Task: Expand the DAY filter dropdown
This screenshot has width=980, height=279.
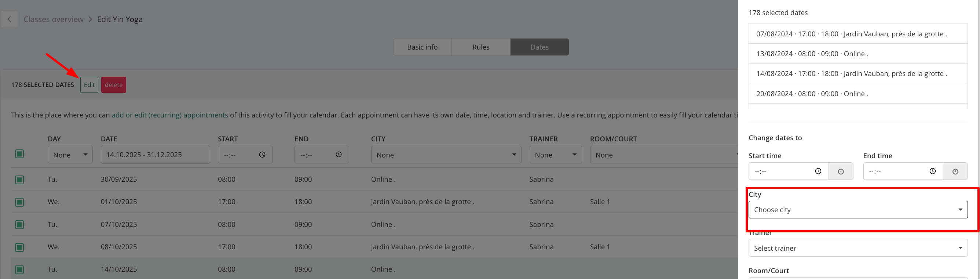Action: (x=70, y=155)
